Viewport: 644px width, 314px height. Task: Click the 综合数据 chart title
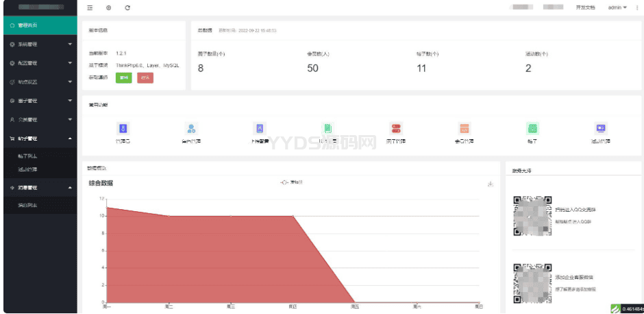101,183
